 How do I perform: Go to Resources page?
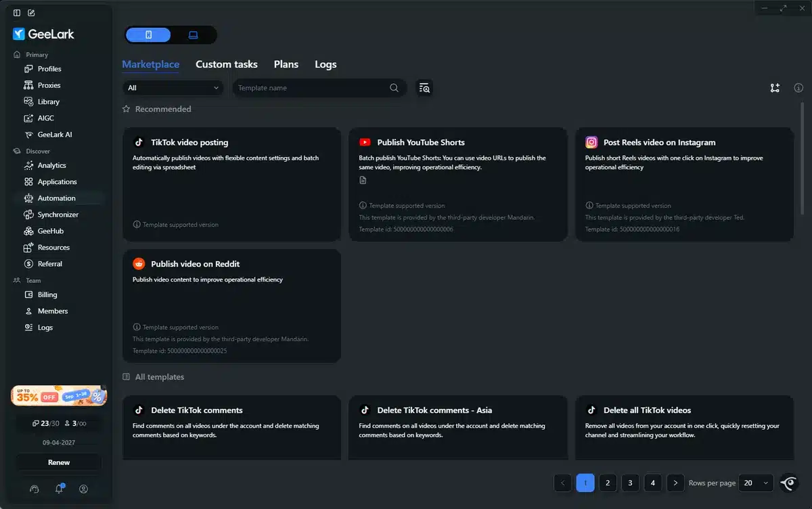[53, 248]
